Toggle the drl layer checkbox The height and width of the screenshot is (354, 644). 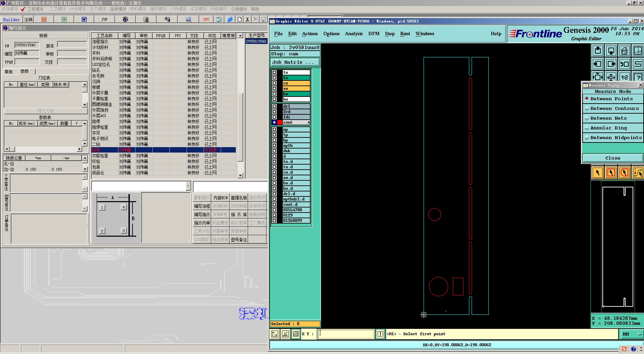274,106
